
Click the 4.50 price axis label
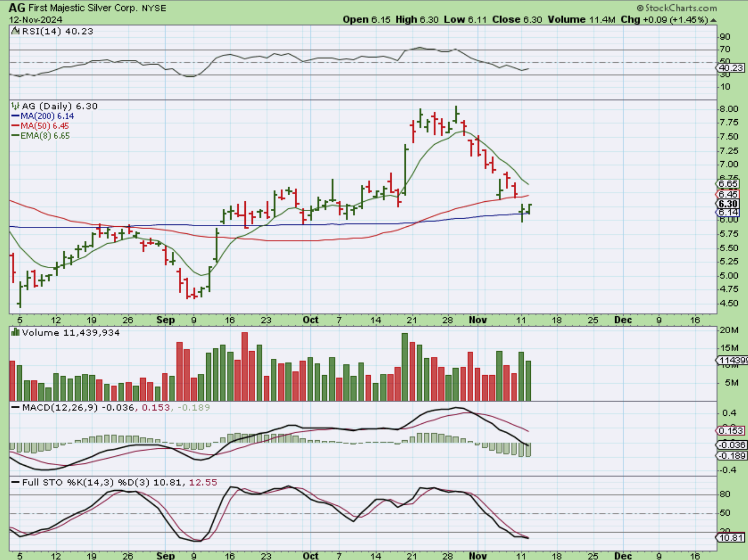729,304
